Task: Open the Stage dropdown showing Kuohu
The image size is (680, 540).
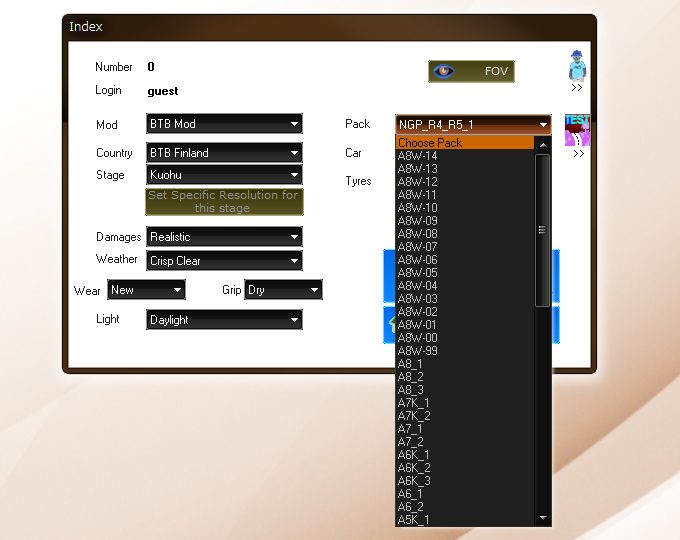Action: (224, 175)
